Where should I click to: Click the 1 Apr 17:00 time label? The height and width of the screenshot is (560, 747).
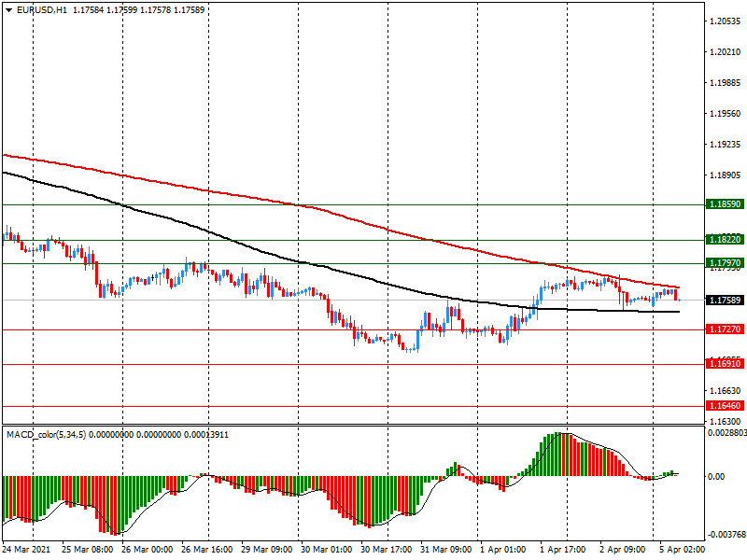tap(563, 550)
